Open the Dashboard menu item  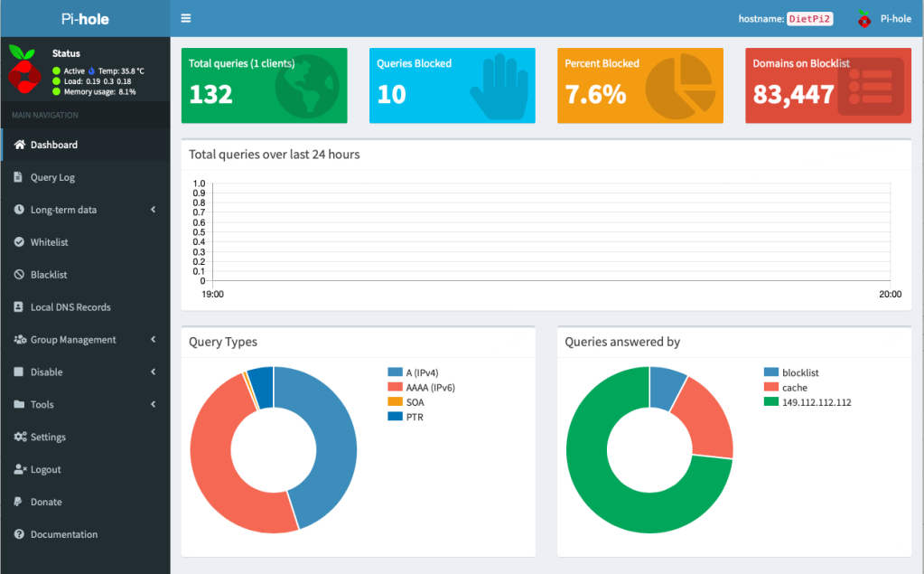54,145
